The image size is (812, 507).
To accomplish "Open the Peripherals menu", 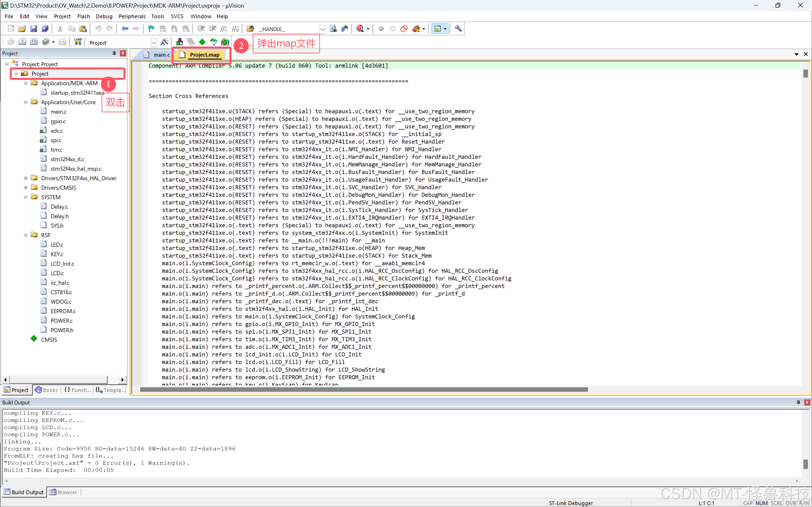I will click(x=132, y=16).
